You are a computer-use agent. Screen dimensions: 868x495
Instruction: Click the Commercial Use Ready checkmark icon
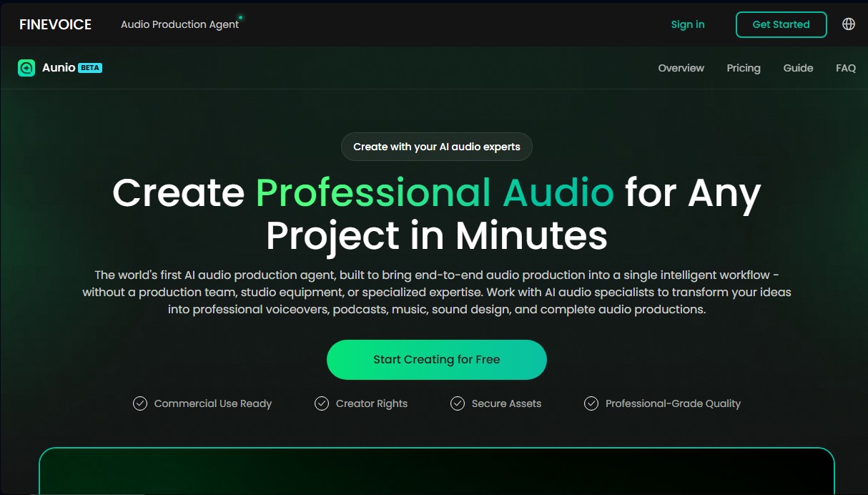(x=140, y=403)
